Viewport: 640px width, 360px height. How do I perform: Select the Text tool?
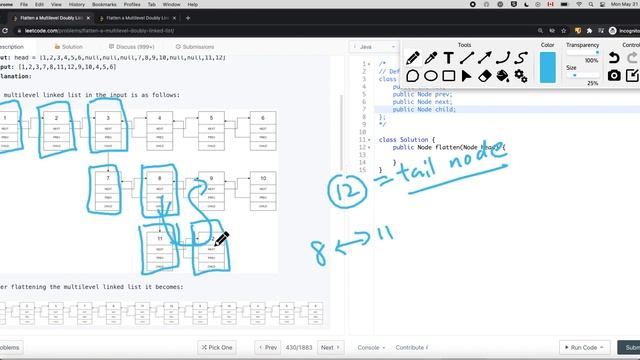click(x=449, y=58)
